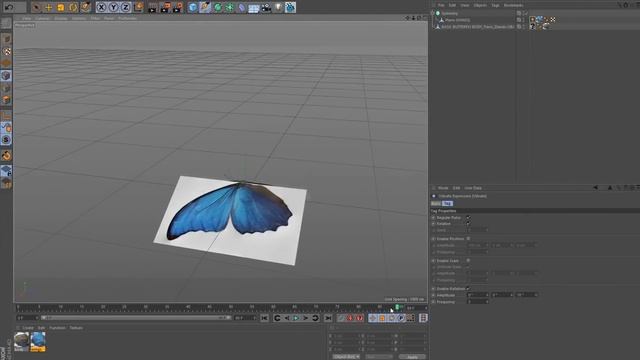Select the Symmetry object in Object Manager
This screenshot has height=360, width=640.
449,13
